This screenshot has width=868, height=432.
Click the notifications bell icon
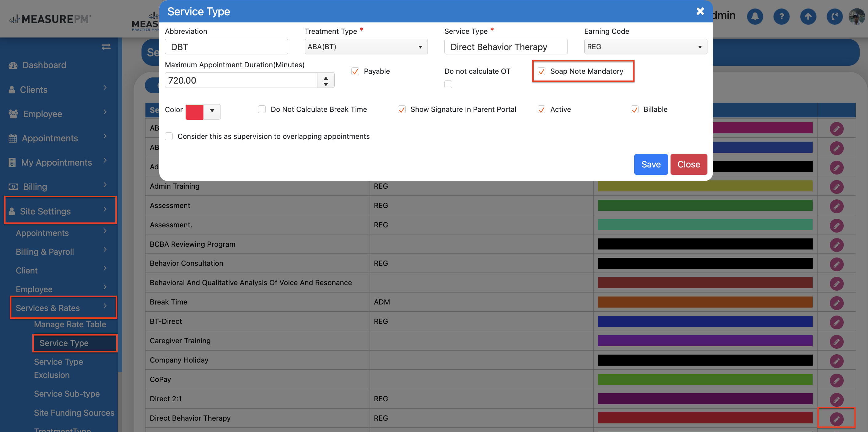[755, 16]
